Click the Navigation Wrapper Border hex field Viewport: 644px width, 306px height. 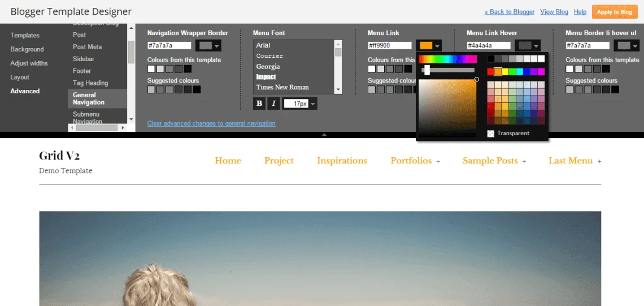[169, 46]
